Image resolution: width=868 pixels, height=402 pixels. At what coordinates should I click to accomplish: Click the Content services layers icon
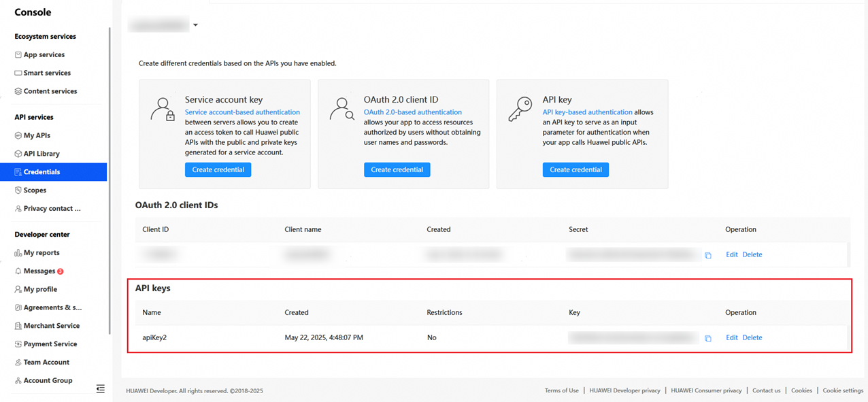(x=18, y=91)
